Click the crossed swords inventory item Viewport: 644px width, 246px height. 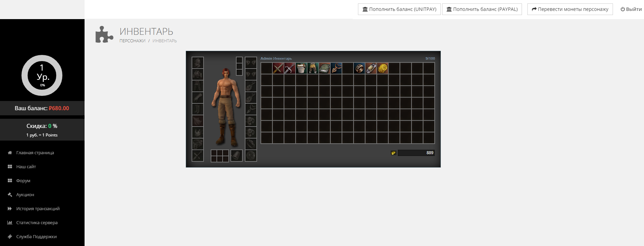point(278,68)
